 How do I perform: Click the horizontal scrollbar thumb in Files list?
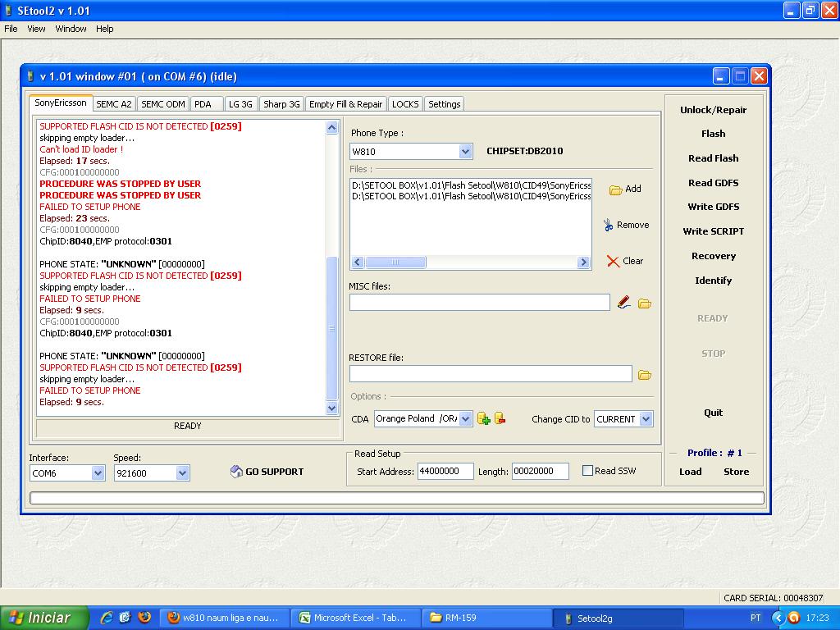pos(395,262)
